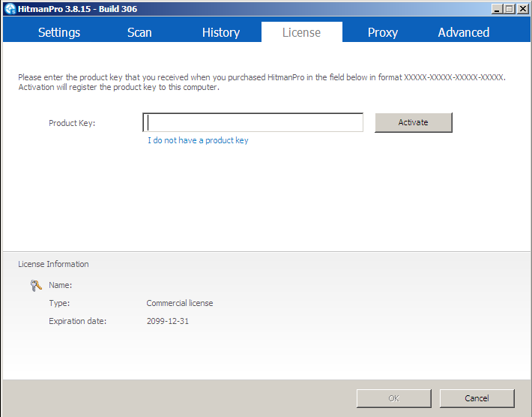Viewport: 532px width, 417px height.
Task: Close the HitmanPro window
Action: pos(523,9)
